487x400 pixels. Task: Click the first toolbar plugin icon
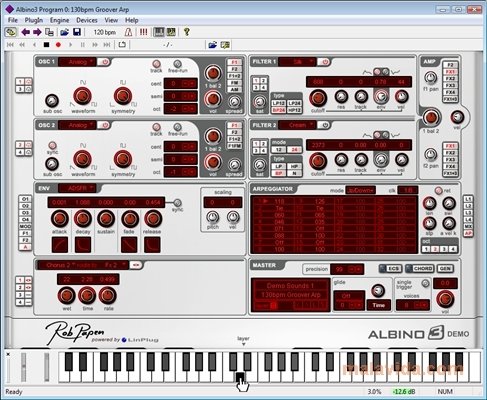(11, 32)
